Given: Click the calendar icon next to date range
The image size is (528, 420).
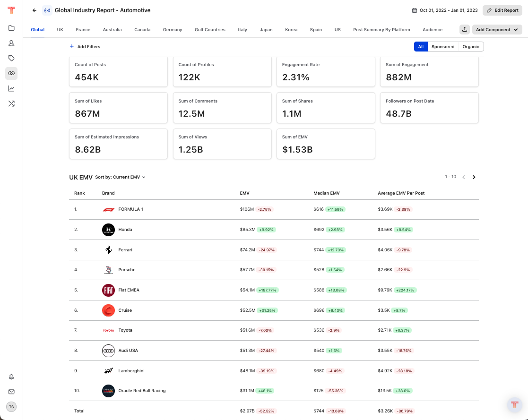Looking at the screenshot, I should point(415,10).
